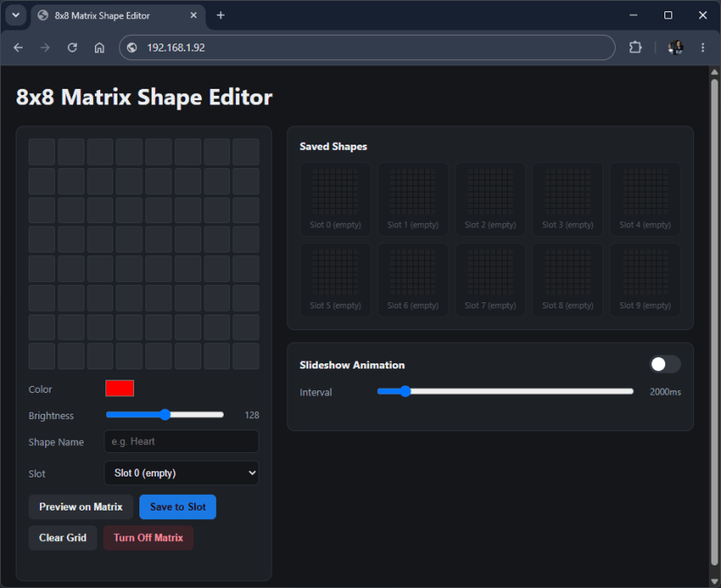Click the Save to Slot button

pyautogui.click(x=178, y=507)
